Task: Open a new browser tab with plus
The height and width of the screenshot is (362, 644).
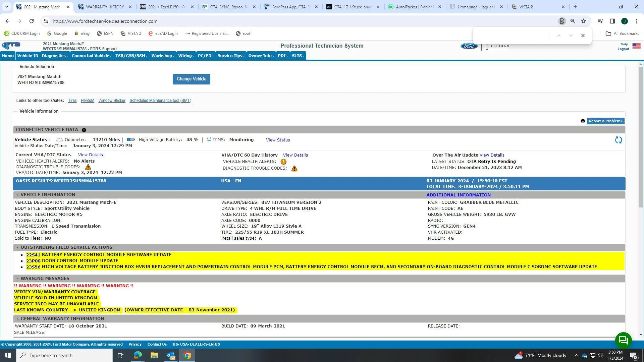Action: point(575,7)
